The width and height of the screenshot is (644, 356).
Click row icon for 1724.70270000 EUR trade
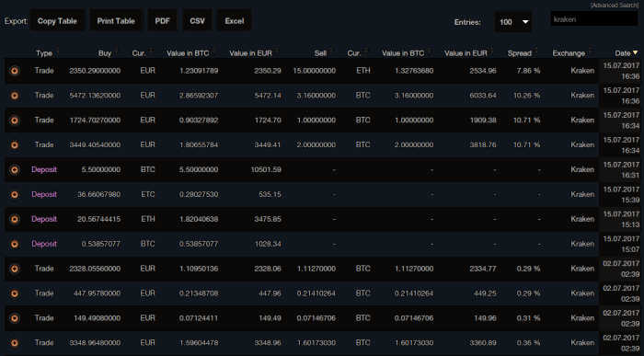click(x=15, y=120)
